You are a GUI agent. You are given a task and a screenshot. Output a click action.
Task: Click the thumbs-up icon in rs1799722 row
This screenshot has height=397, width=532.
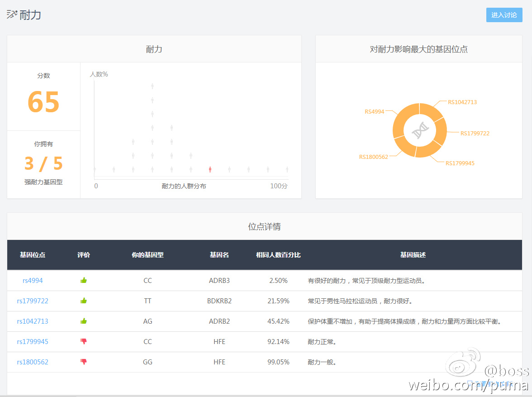(x=83, y=301)
